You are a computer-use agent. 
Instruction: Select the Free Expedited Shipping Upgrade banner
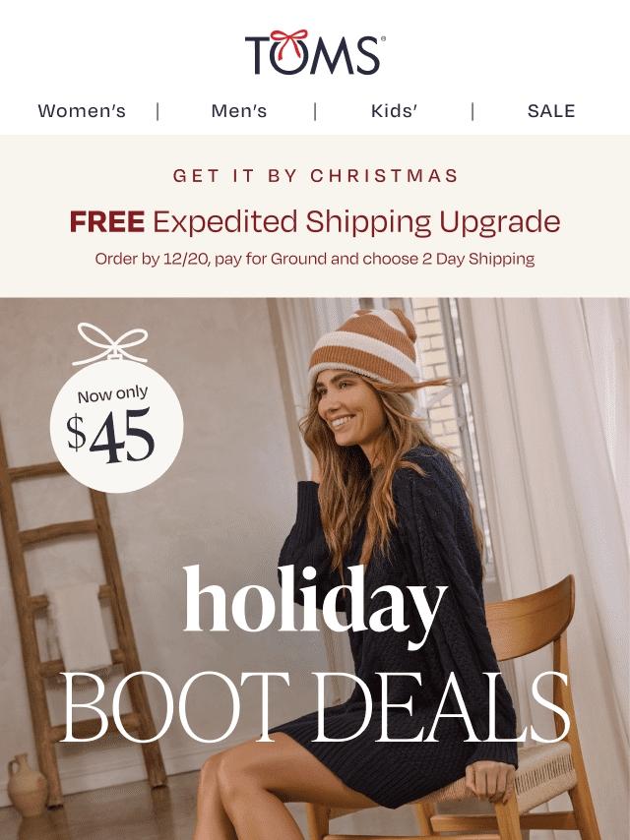(315, 221)
